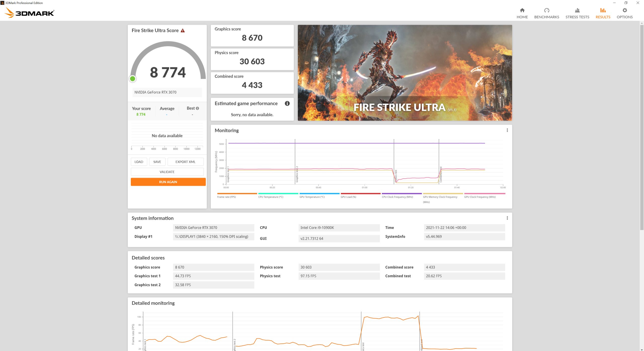Toggle GPU Clock Frequency legend series
Viewport: 644px width, 351px height.
[480, 197]
